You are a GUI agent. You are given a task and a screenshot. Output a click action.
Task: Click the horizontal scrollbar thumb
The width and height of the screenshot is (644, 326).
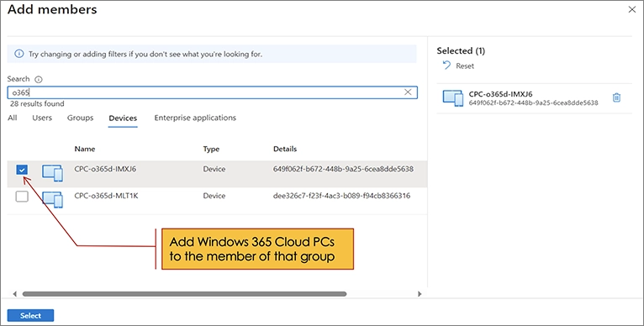click(x=184, y=294)
